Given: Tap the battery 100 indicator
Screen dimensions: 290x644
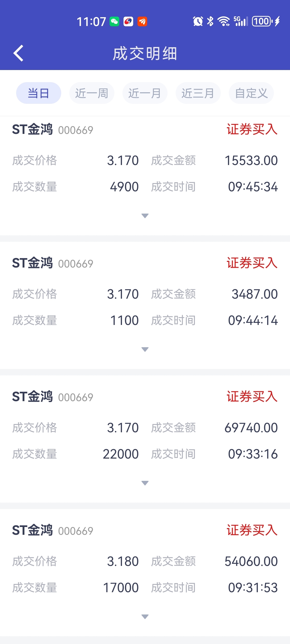Looking at the screenshot, I should 262,21.
